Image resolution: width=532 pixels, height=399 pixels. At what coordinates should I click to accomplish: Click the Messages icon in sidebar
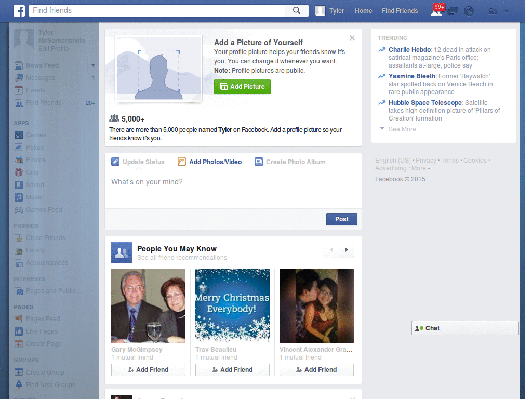click(x=19, y=78)
